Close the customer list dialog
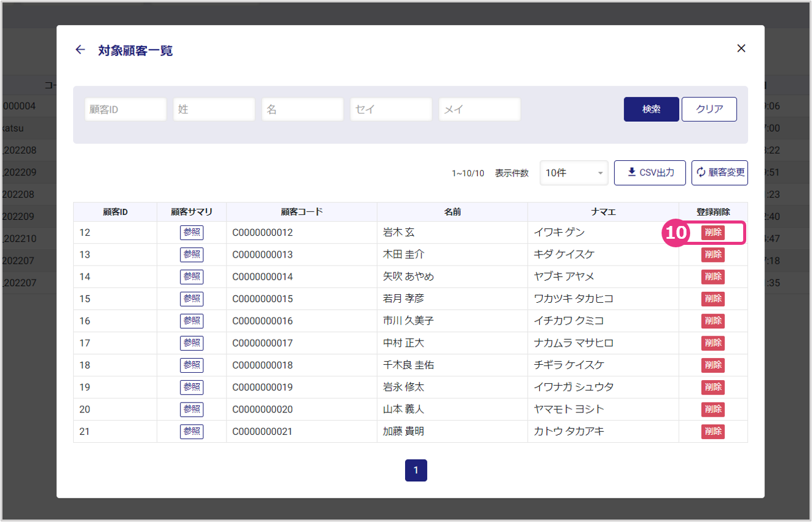The height and width of the screenshot is (522, 812). [x=741, y=49]
